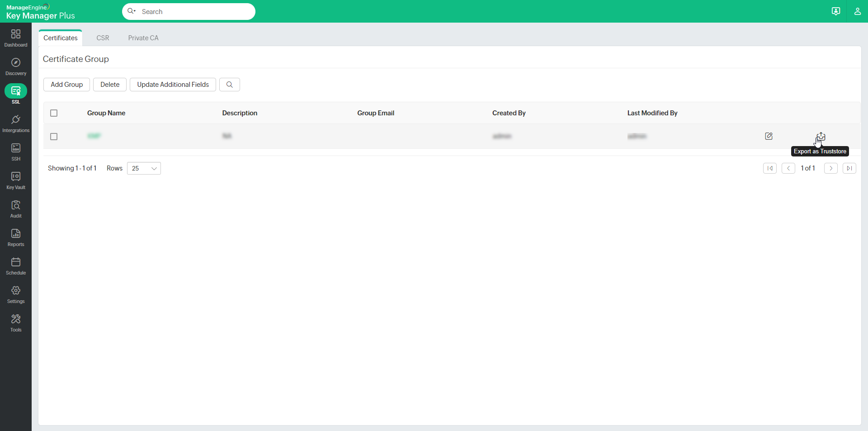The width and height of the screenshot is (868, 431).
Task: Jump to the last page using pagination
Action: (849, 168)
